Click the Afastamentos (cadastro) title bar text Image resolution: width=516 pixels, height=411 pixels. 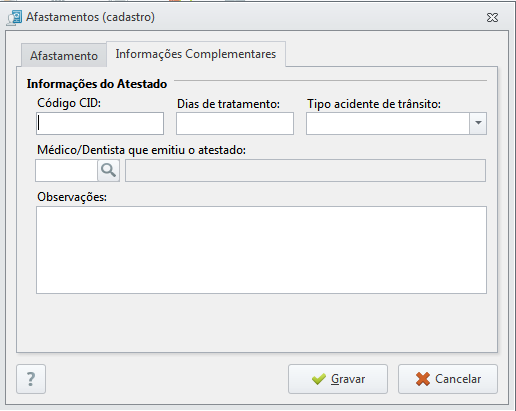pos(90,17)
